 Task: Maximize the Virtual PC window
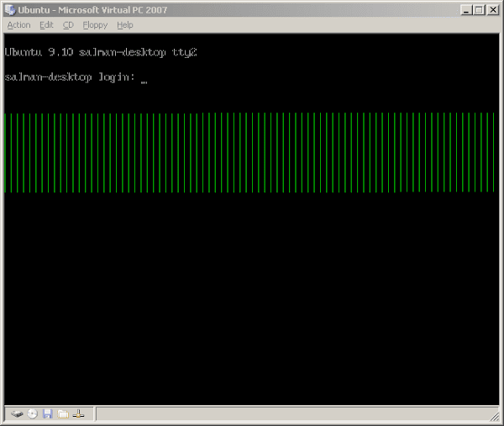(479, 10)
